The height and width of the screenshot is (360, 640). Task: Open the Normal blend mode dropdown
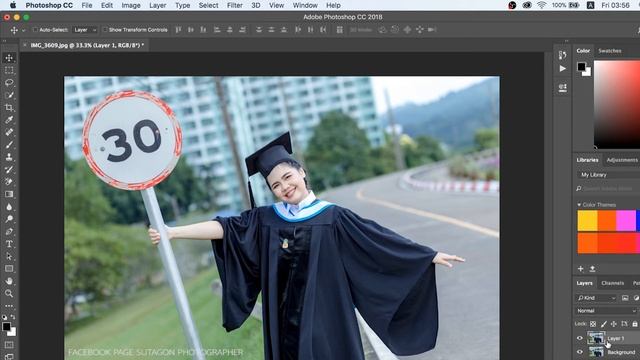click(607, 311)
